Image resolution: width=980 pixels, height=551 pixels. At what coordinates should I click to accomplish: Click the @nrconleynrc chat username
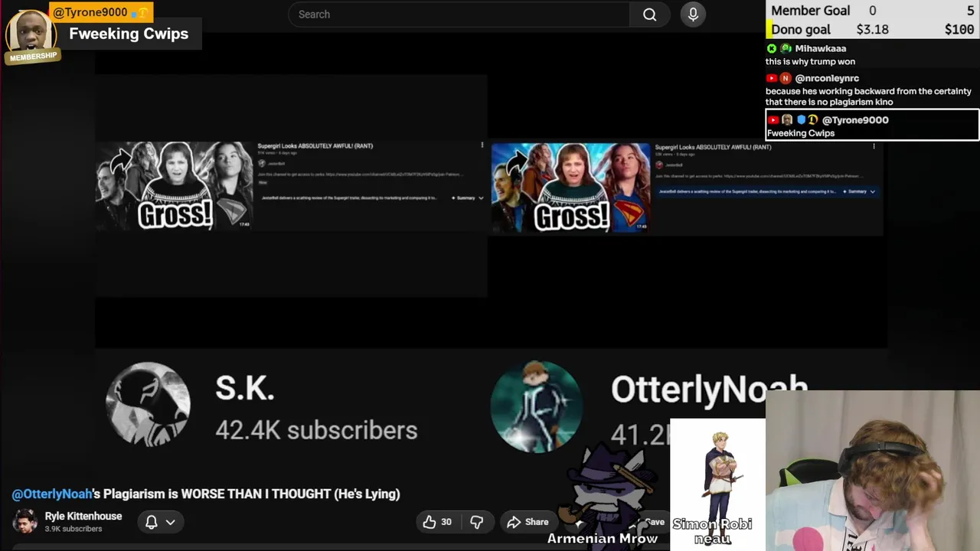pos(827,78)
